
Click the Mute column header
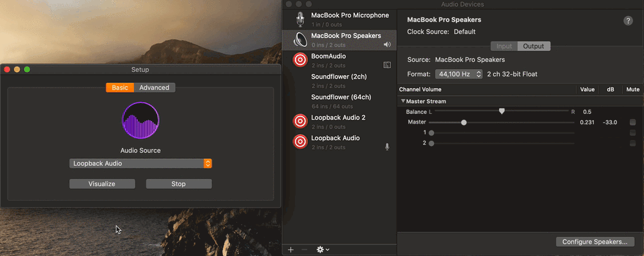coord(633,89)
